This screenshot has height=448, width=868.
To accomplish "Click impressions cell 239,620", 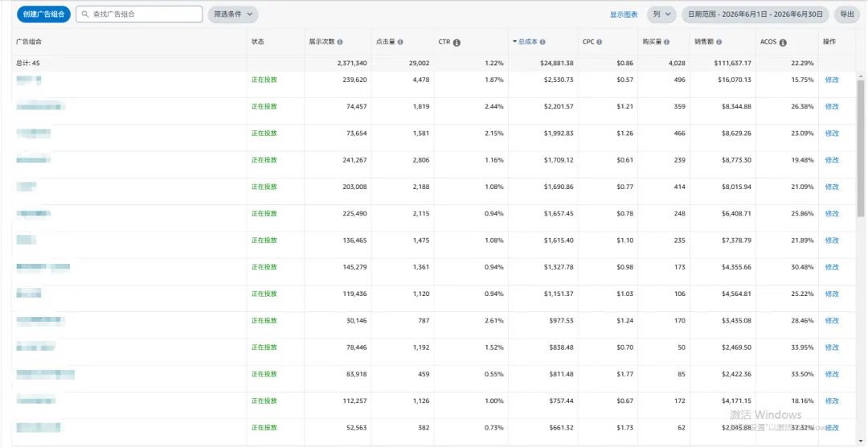I will 354,80.
